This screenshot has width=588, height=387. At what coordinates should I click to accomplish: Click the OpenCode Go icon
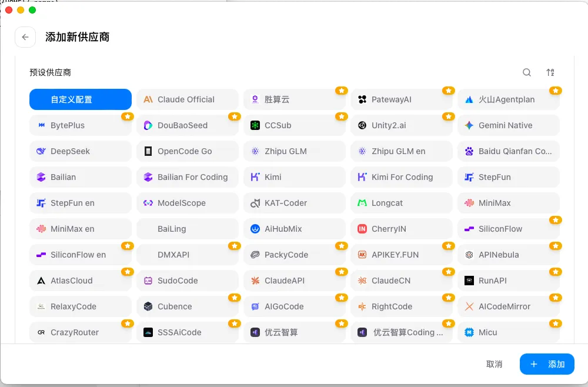click(x=148, y=151)
